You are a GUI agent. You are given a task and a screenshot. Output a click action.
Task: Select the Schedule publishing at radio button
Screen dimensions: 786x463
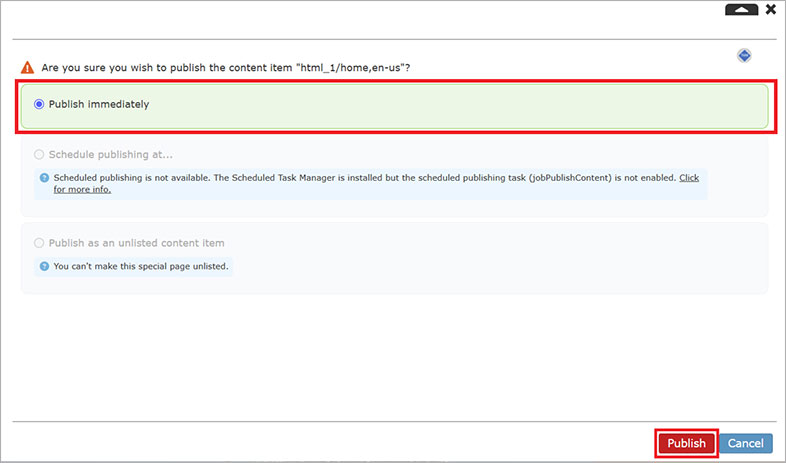tap(39, 154)
